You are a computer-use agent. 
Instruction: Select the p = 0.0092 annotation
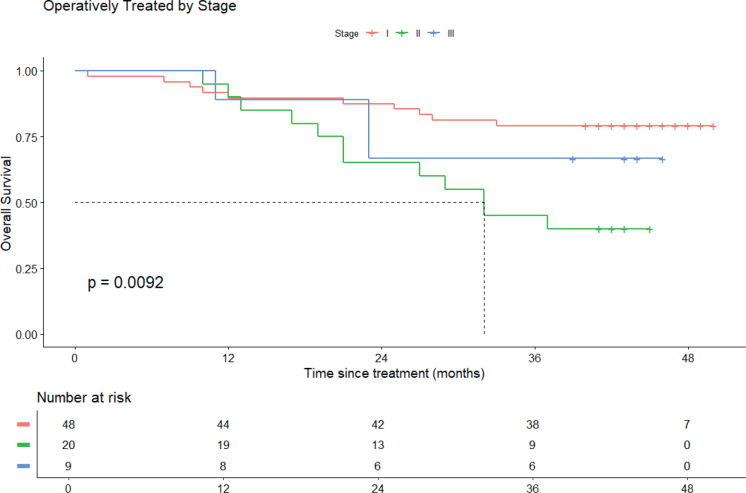(125, 283)
